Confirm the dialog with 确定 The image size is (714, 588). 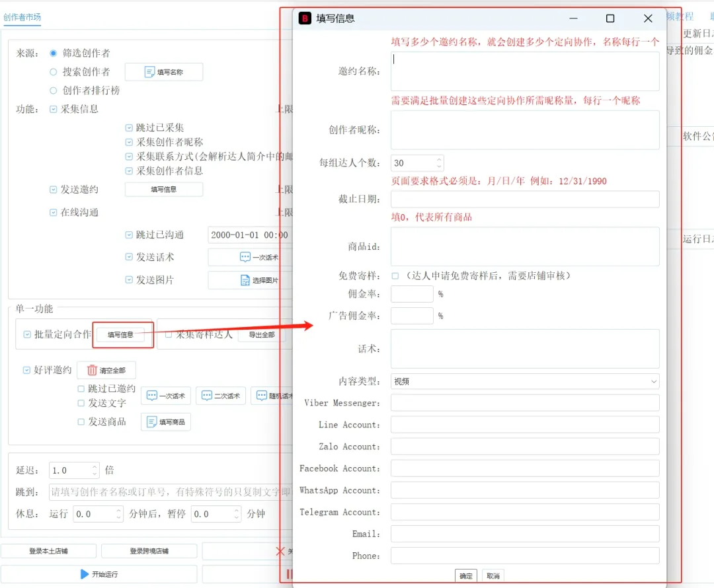tap(466, 575)
